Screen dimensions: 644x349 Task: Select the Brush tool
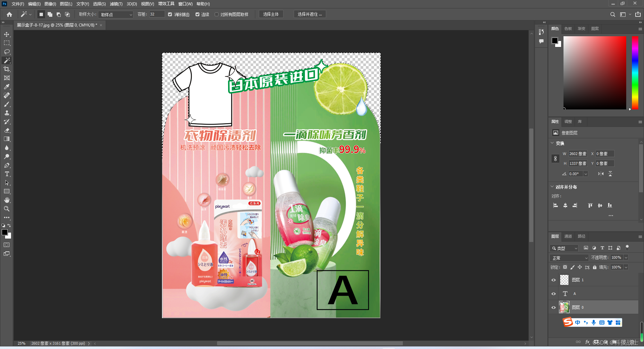[7, 104]
